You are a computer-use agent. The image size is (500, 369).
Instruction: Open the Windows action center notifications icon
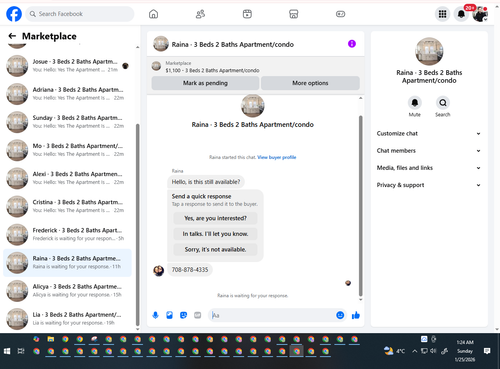pyautogui.click(x=487, y=351)
